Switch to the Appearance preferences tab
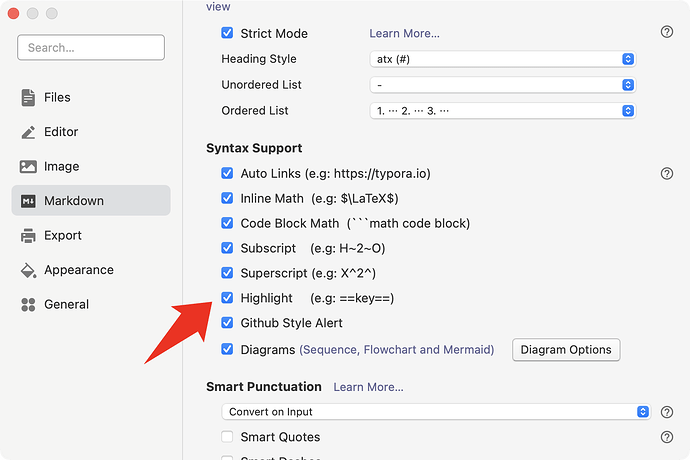 click(x=91, y=270)
